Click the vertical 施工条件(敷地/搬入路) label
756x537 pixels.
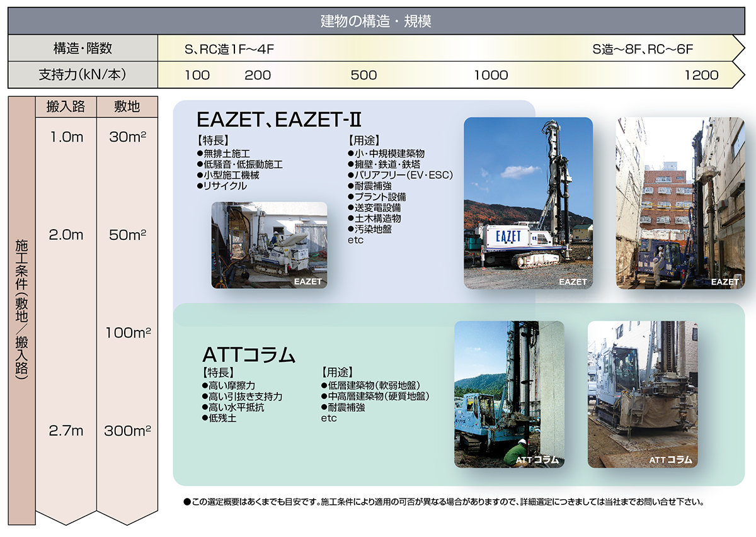[21, 311]
